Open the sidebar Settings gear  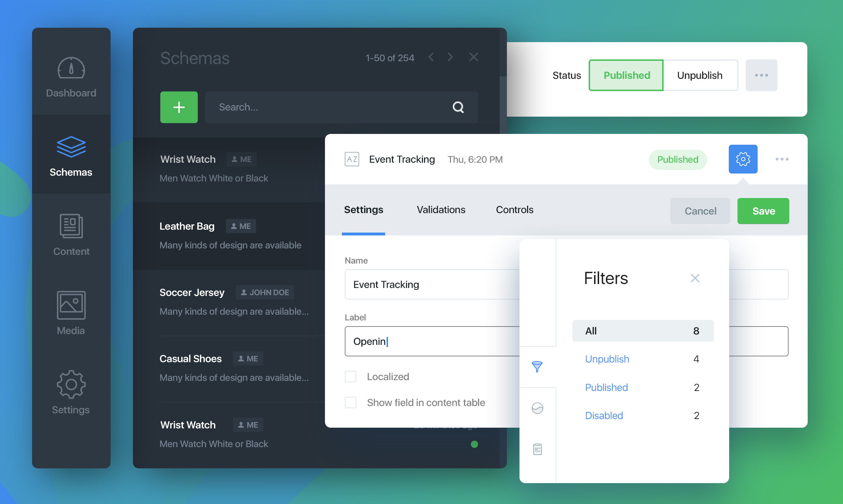[x=71, y=384]
